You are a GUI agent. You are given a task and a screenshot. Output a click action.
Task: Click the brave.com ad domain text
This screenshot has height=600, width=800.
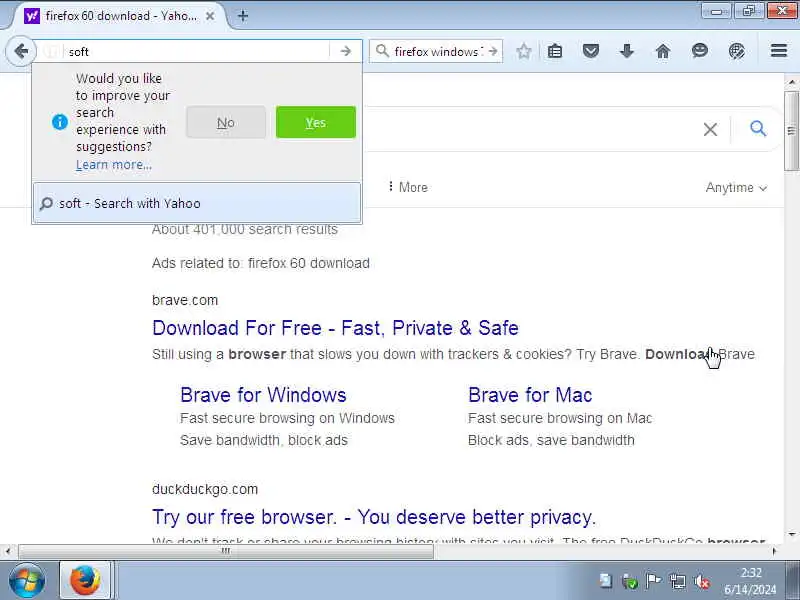click(185, 300)
